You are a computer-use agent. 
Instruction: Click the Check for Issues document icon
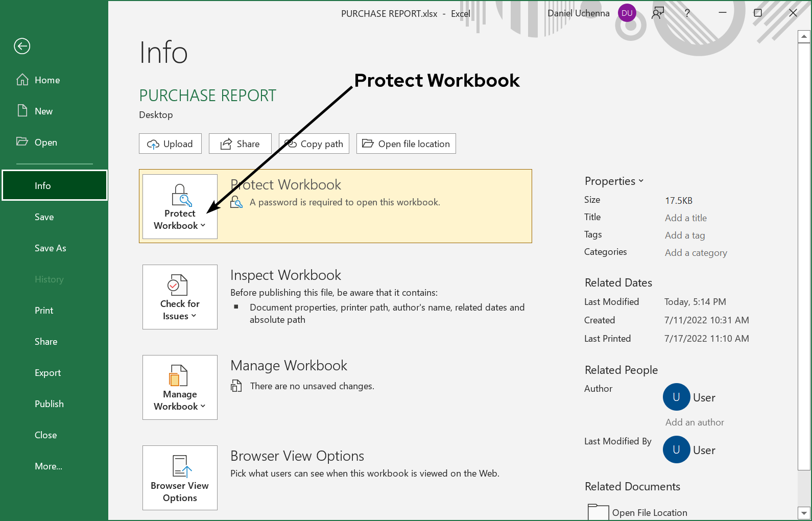(x=178, y=285)
